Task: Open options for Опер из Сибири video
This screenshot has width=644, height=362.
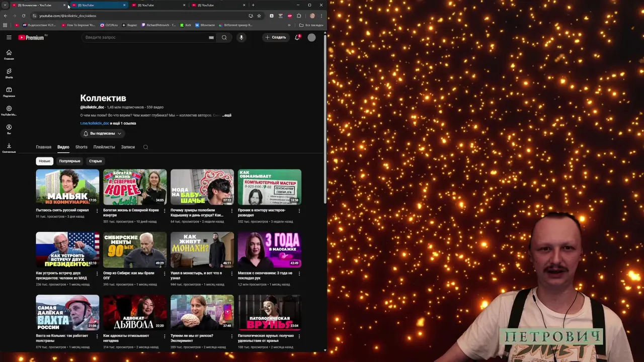Action: (165, 274)
